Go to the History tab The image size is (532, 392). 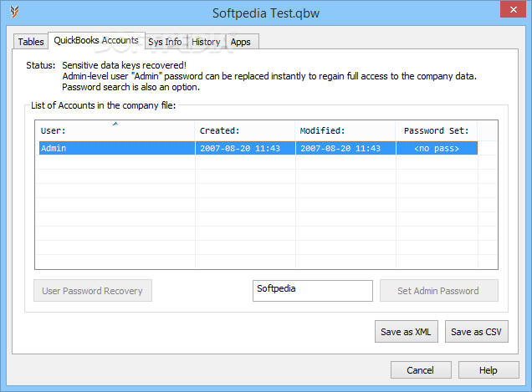[x=206, y=42]
